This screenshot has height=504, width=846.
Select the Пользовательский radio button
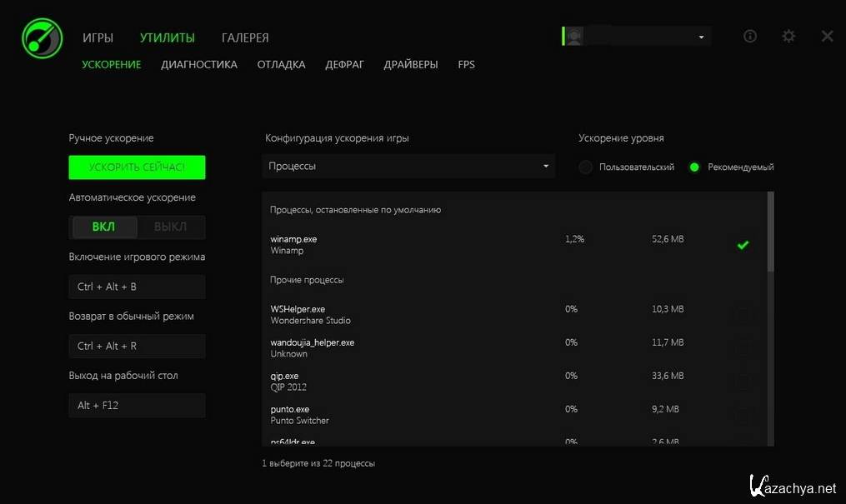pyautogui.click(x=586, y=167)
